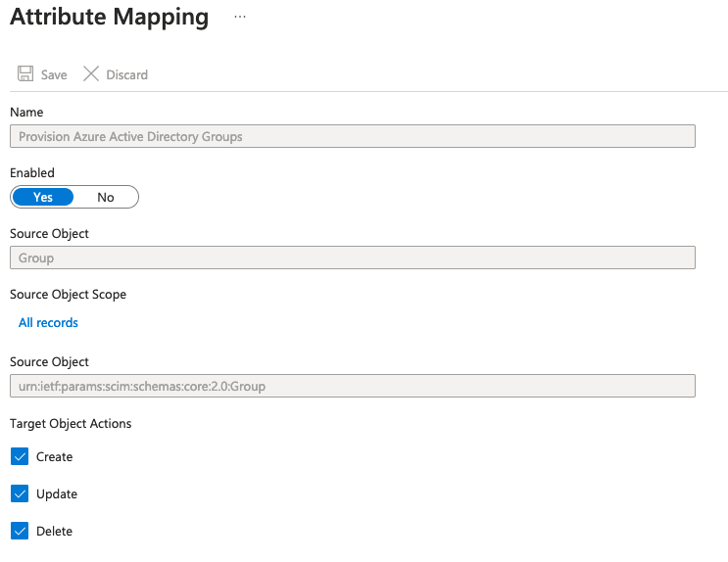
Task: Click the Delete checkbox label text
Action: [54, 532]
